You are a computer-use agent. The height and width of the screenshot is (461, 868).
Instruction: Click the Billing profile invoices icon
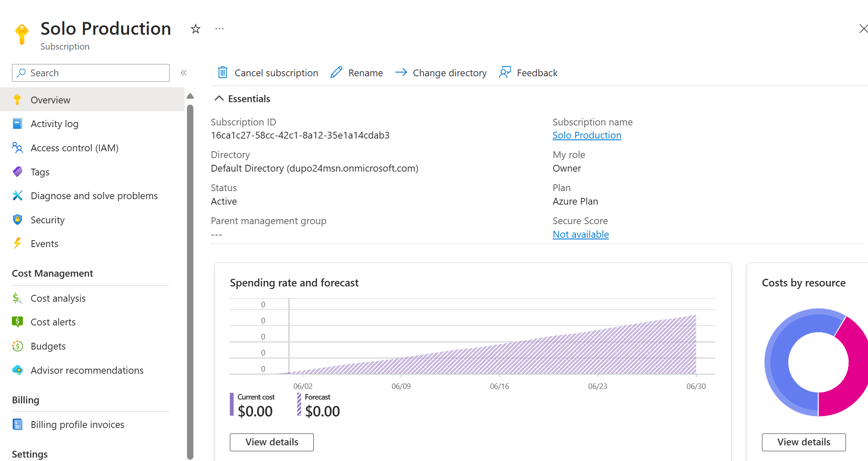coord(17,424)
